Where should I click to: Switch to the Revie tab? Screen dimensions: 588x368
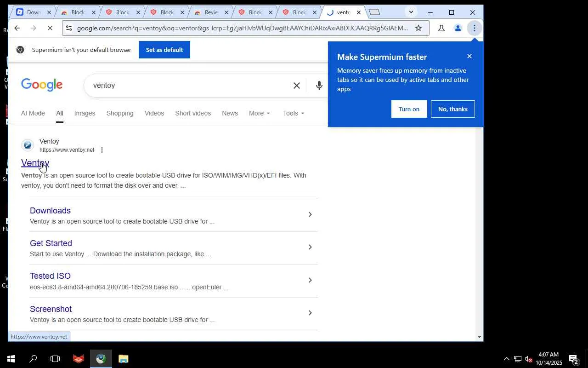[211, 12]
